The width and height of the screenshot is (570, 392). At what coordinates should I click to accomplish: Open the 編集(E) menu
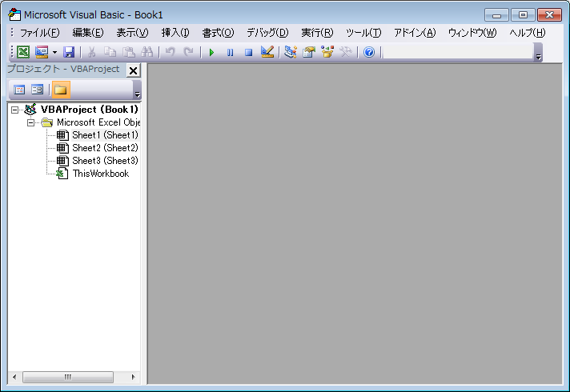(88, 33)
